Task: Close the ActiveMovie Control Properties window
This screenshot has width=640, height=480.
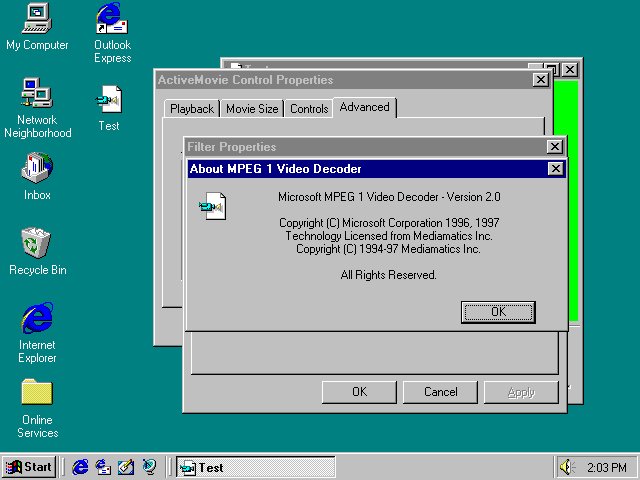Action: (x=541, y=80)
